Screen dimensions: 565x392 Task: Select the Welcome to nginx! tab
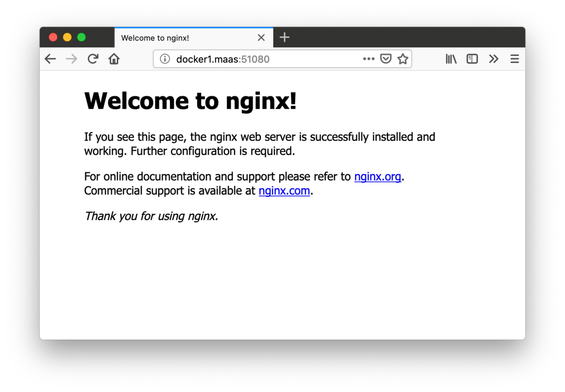click(x=194, y=38)
